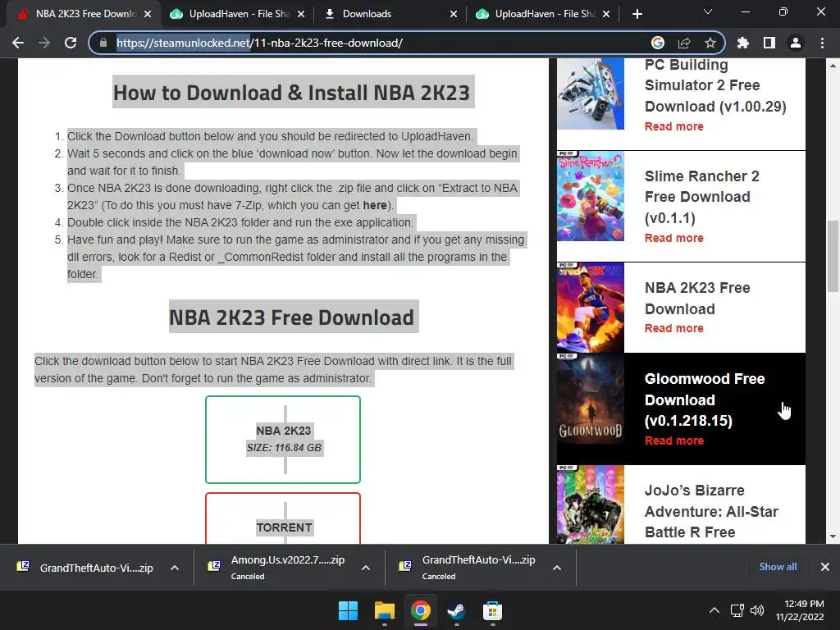
Task: Toggle the browser side panel
Action: point(769,43)
